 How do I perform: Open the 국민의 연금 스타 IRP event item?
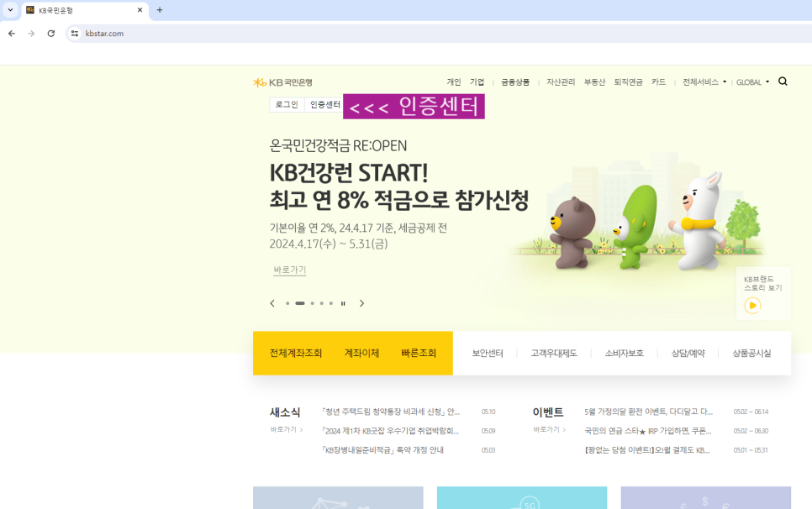(x=648, y=431)
